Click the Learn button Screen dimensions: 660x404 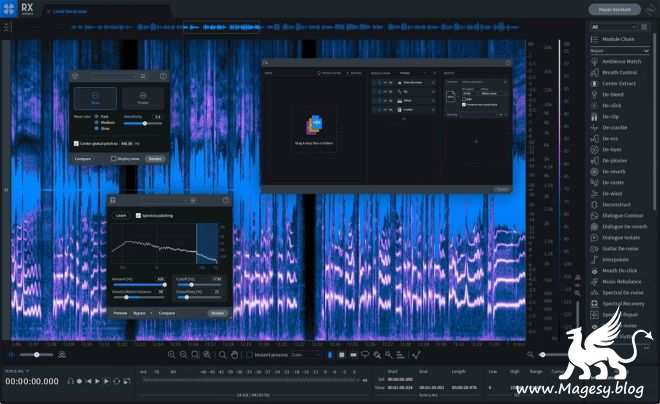(x=121, y=215)
